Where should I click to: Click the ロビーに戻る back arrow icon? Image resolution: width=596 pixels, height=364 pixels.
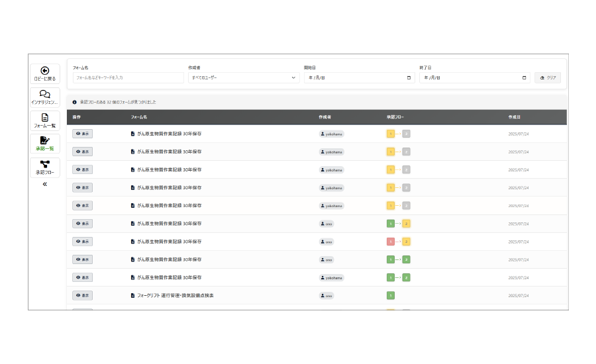pyautogui.click(x=45, y=71)
